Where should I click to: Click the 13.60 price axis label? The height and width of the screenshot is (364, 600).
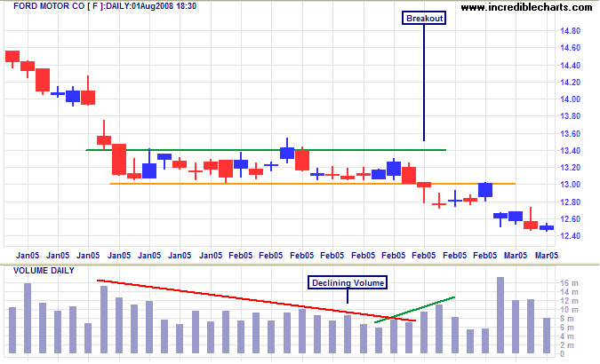(570, 134)
